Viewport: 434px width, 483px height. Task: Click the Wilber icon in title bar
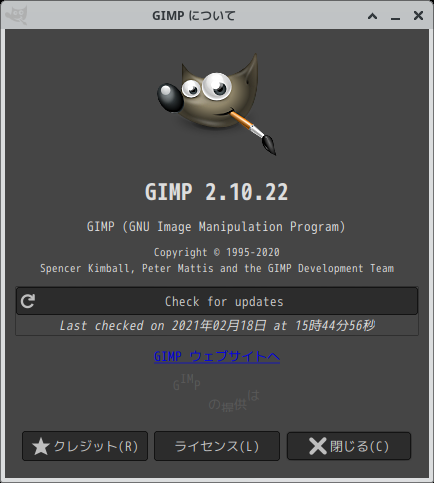pyautogui.click(x=16, y=15)
